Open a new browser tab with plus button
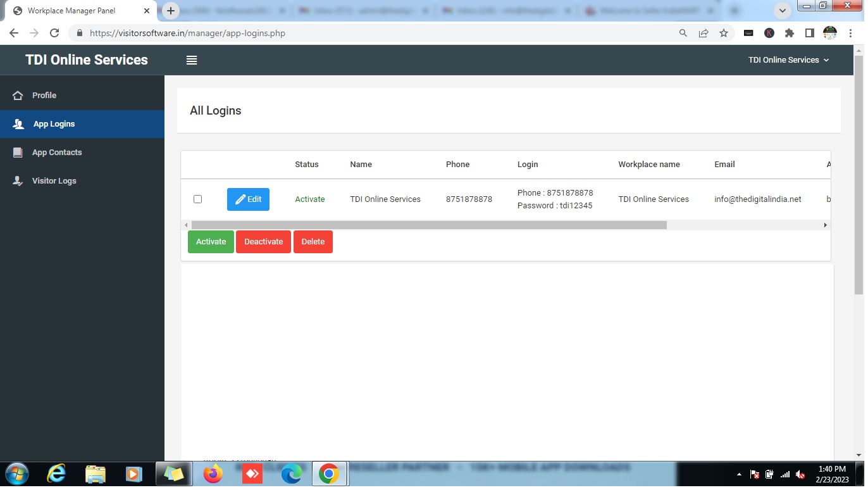Image resolution: width=868 pixels, height=490 pixels. pyautogui.click(x=171, y=11)
